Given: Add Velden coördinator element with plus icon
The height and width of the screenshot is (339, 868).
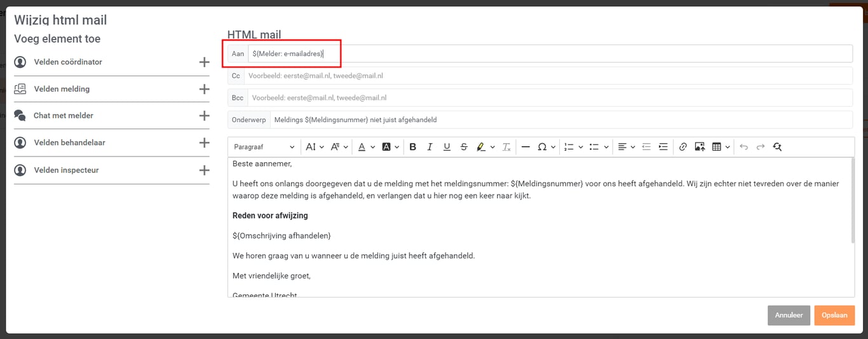Looking at the screenshot, I should tap(204, 62).
